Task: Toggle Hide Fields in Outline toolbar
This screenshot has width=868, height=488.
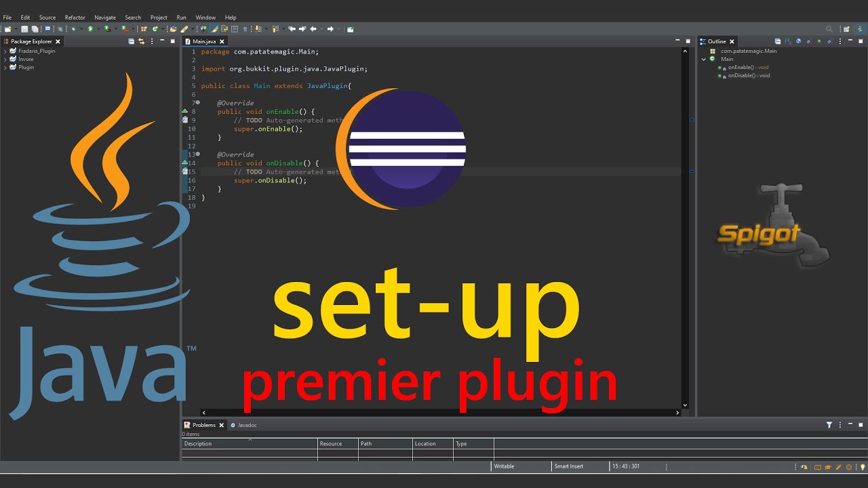Action: (x=798, y=41)
